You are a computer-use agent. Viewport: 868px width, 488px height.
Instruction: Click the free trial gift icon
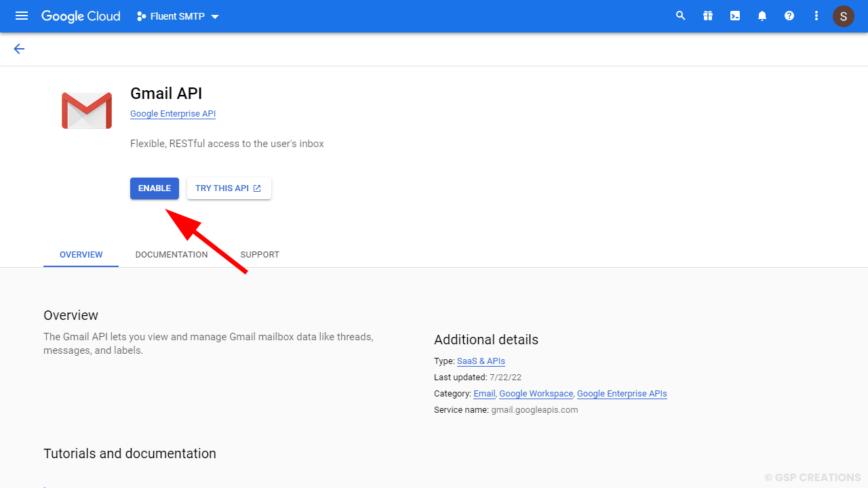pos(708,16)
